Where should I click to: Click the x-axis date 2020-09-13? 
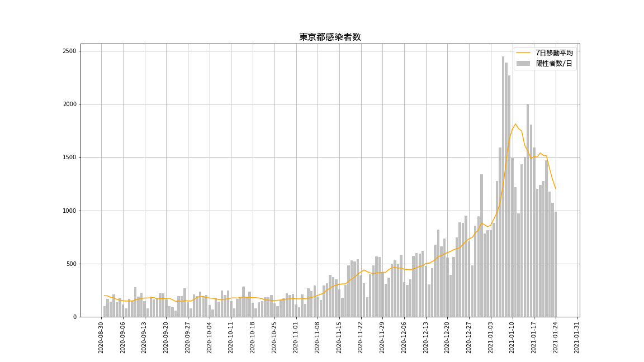click(x=144, y=337)
